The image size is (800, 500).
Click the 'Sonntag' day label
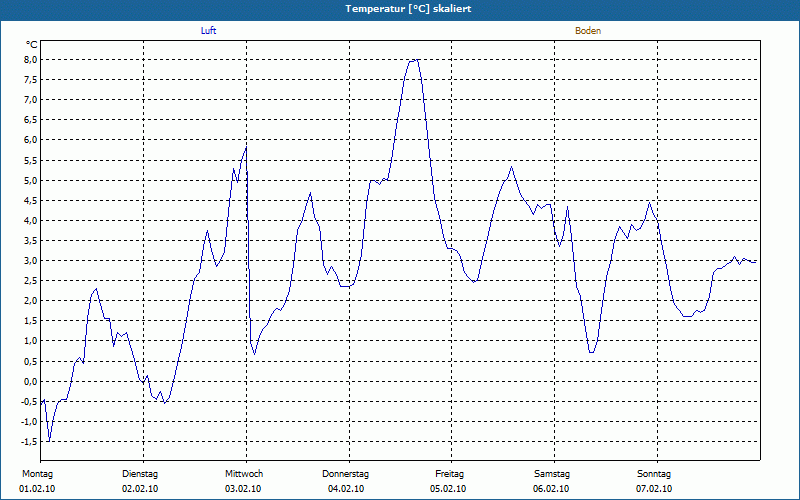[654, 474]
